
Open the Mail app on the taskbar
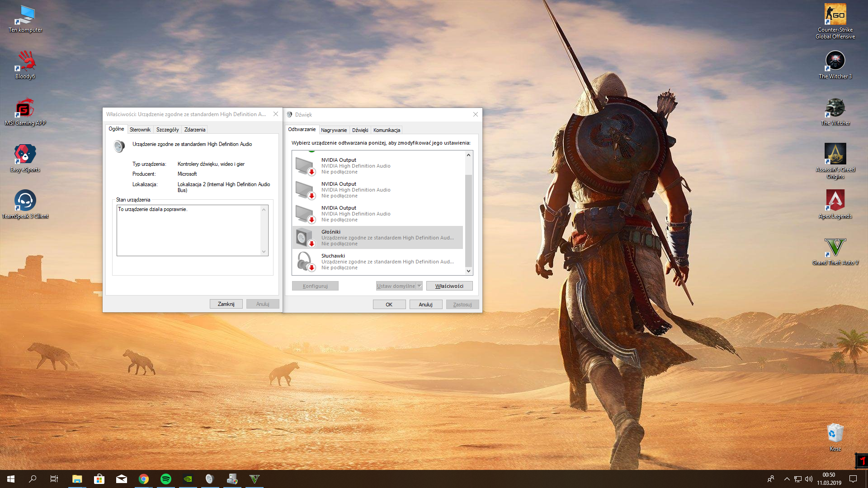tap(121, 479)
